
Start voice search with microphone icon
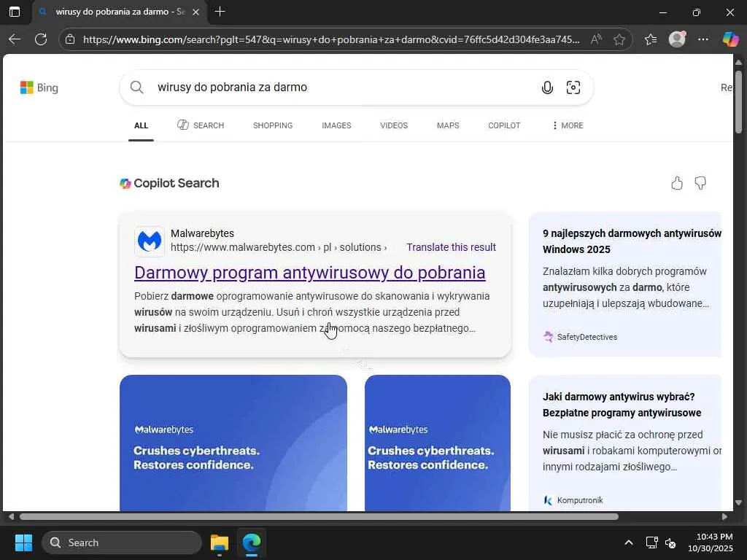click(x=547, y=87)
